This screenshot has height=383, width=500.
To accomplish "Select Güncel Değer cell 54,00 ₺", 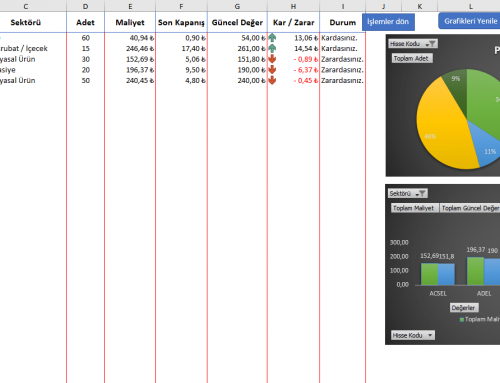I will (x=237, y=38).
